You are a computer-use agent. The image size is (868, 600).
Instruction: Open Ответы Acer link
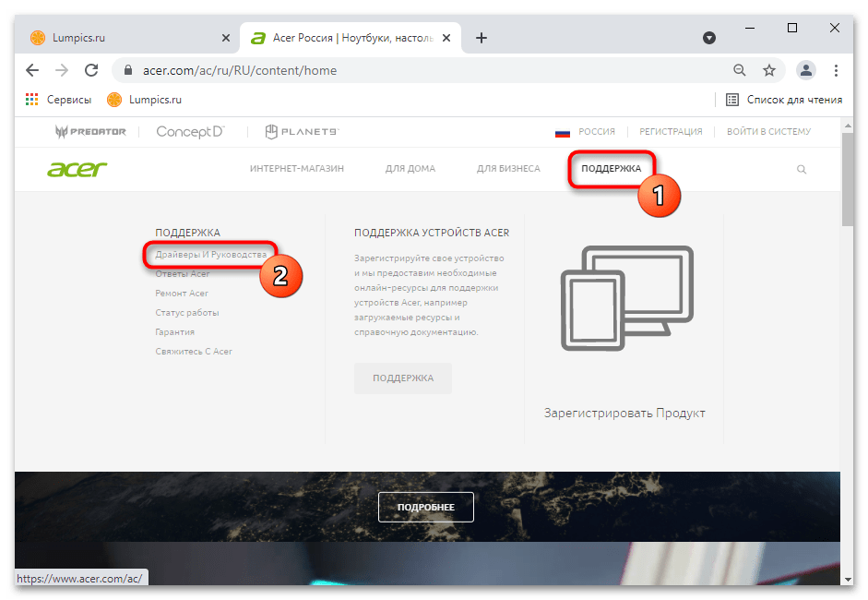182,273
